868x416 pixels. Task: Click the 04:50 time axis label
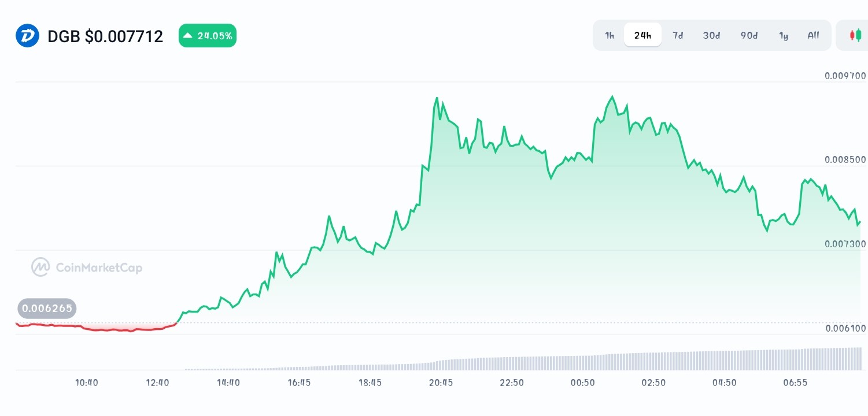coord(724,382)
